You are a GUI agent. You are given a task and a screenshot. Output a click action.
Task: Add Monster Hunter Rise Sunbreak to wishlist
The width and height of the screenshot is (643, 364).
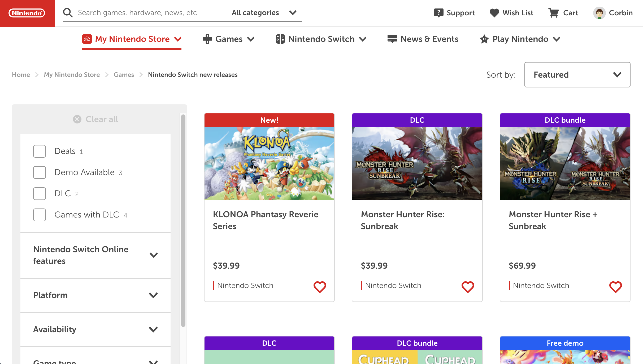467,286
